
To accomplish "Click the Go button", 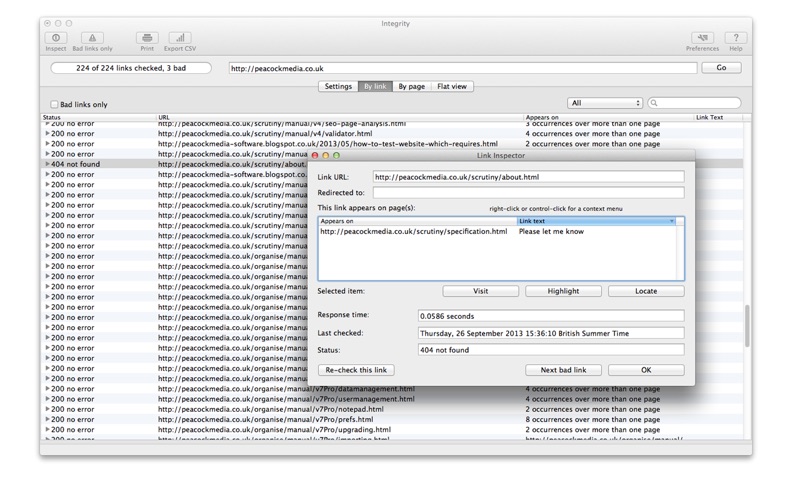I will point(721,68).
